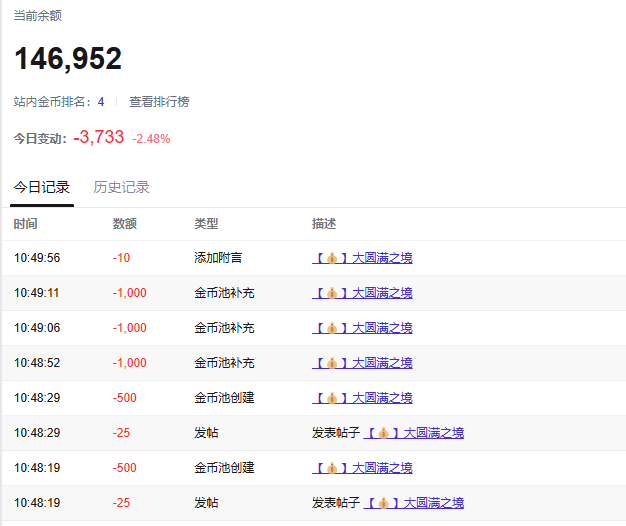
Task: Click the -2.48% change percentage
Action: (152, 139)
